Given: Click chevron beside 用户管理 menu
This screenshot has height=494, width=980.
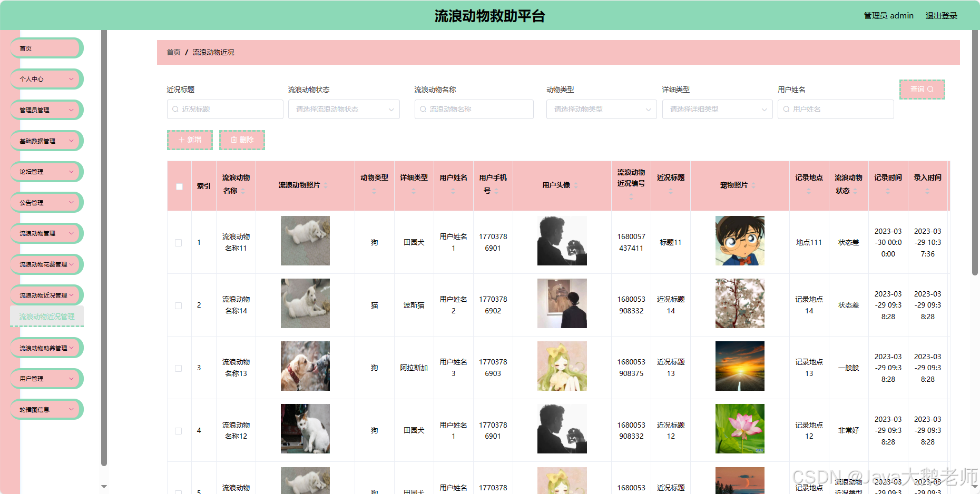Looking at the screenshot, I should [x=71, y=379].
